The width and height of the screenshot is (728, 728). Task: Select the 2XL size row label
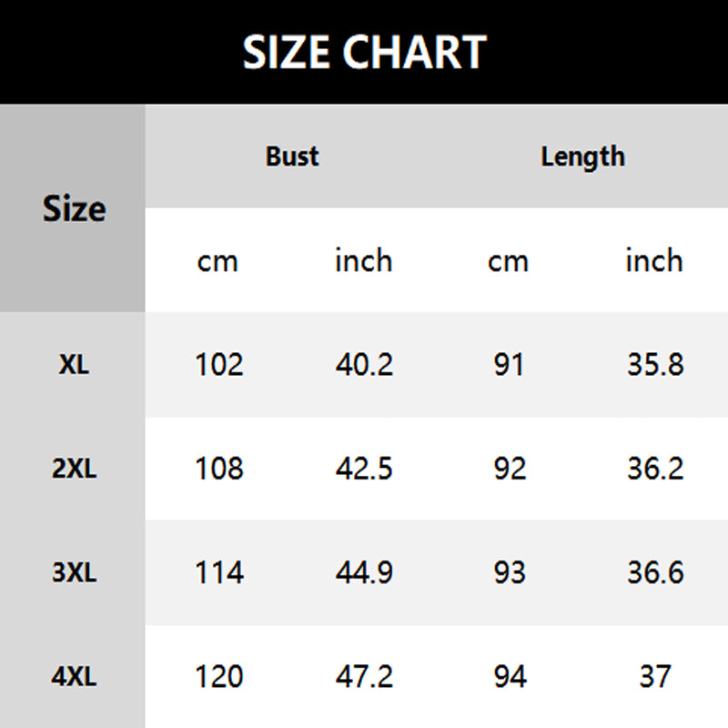point(74,470)
